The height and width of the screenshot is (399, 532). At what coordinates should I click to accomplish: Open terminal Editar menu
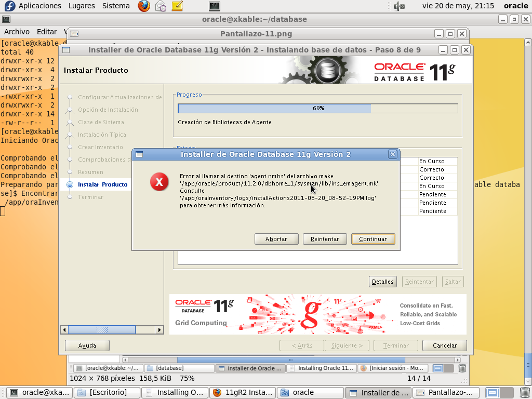pos(46,32)
